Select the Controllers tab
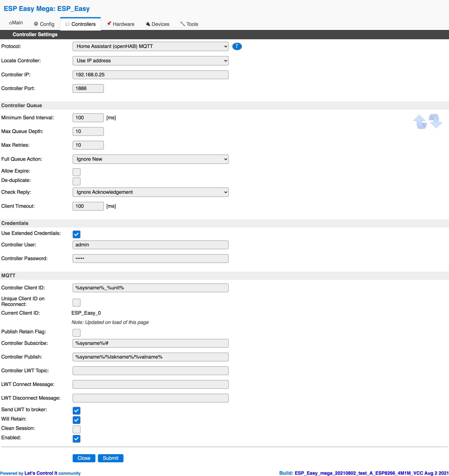This screenshot has width=449, height=476. (x=80, y=24)
